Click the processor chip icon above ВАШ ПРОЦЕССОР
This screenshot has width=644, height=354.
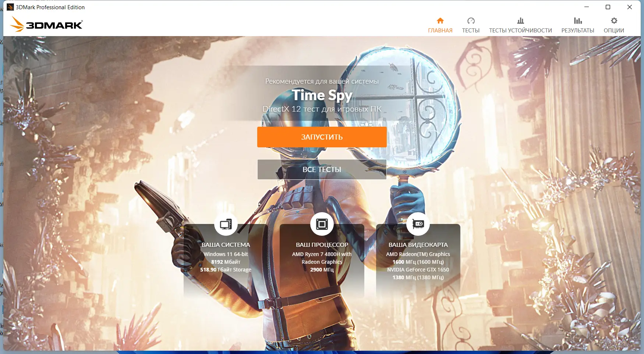322,224
